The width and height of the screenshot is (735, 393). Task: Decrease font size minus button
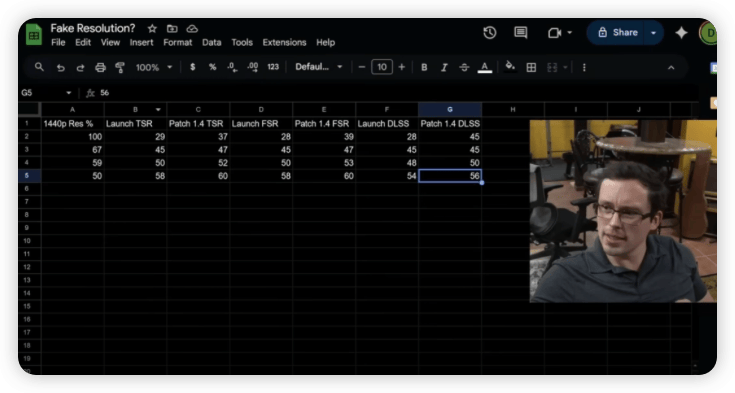[362, 67]
